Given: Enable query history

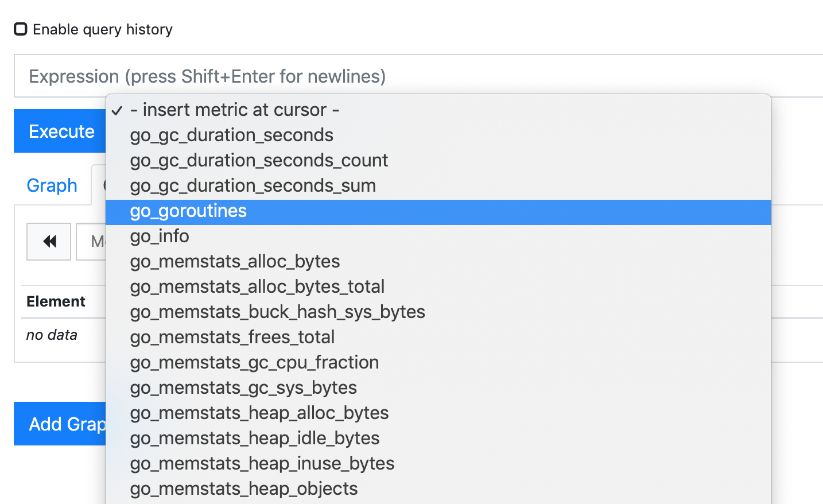Looking at the screenshot, I should pyautogui.click(x=21, y=29).
